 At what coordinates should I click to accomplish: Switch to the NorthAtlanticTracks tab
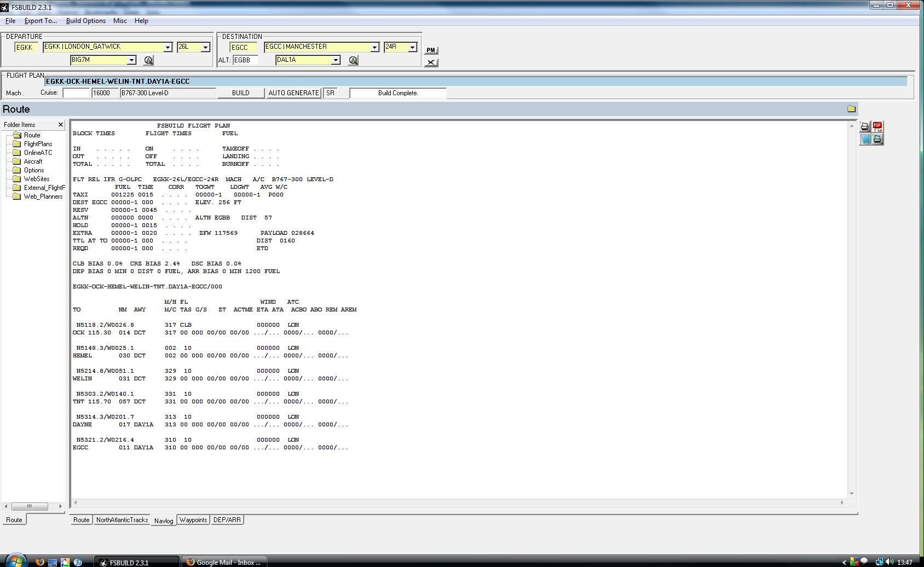coord(122,520)
